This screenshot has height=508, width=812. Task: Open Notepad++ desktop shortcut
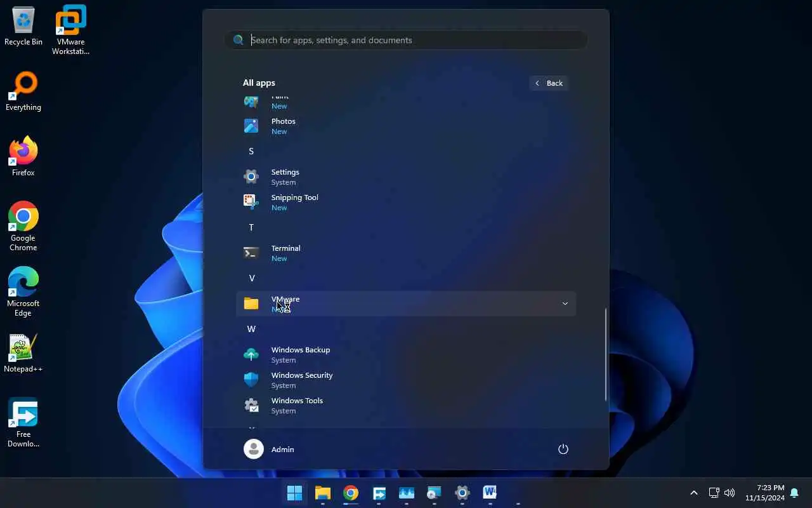coord(23,354)
